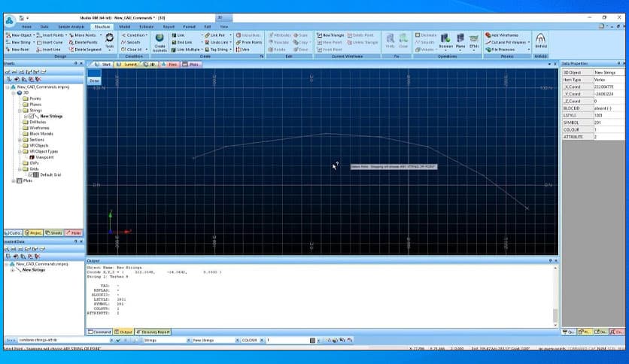Screen dimensions: 629x364
Task: Click the Tag String tool
Action: (x=216, y=50)
